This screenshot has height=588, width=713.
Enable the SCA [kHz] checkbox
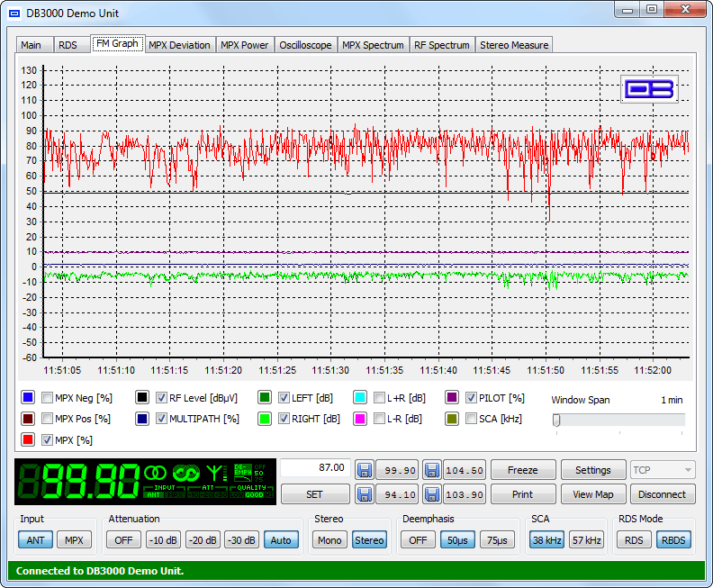(x=471, y=419)
